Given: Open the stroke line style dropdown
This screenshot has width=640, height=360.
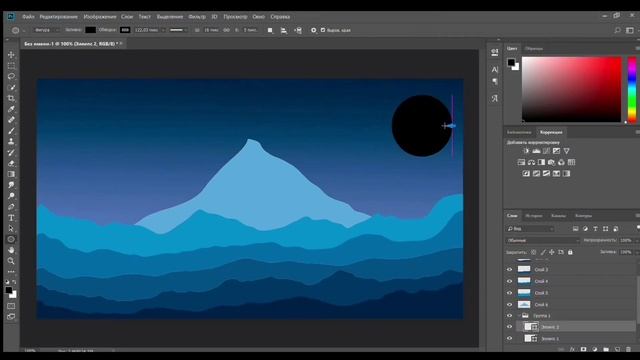Looking at the screenshot, I should [178, 30].
